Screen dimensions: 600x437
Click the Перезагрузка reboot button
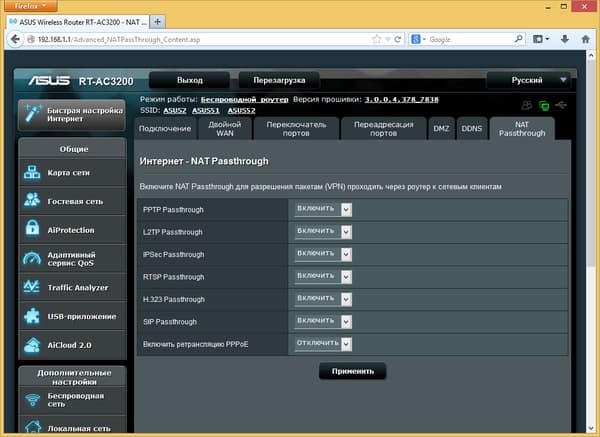pos(279,80)
